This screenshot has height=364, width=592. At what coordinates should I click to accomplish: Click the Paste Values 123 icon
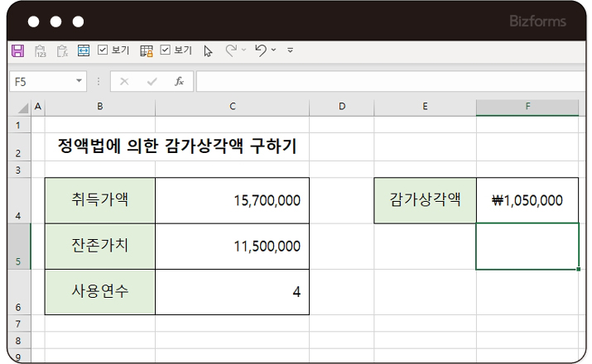tap(40, 51)
